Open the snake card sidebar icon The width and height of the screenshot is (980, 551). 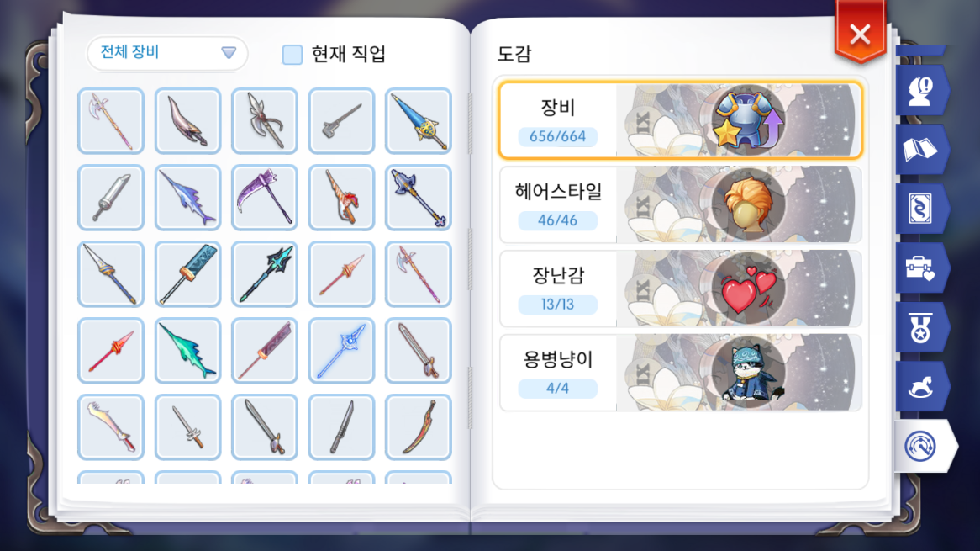point(920,209)
